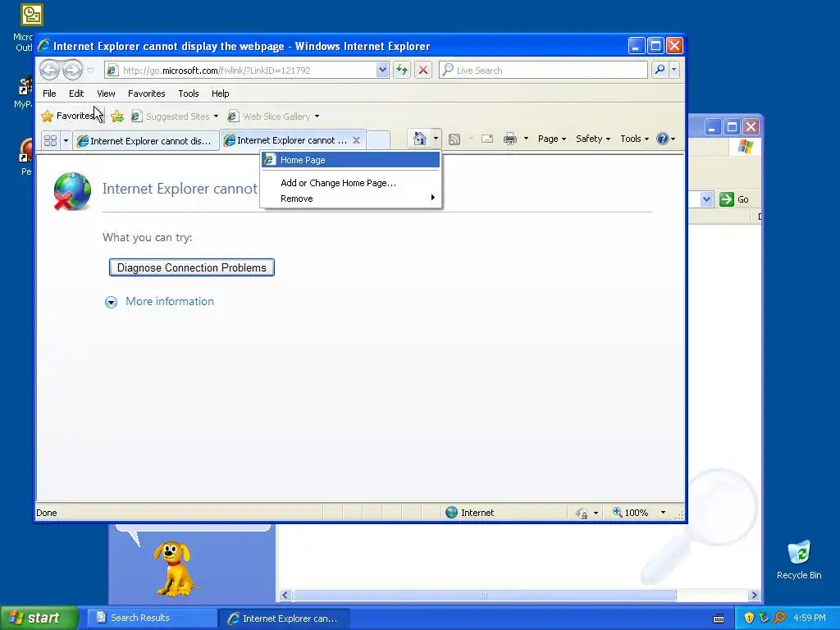Click the Stop loading red X icon
This screenshot has height=630, width=840.
coord(423,70)
